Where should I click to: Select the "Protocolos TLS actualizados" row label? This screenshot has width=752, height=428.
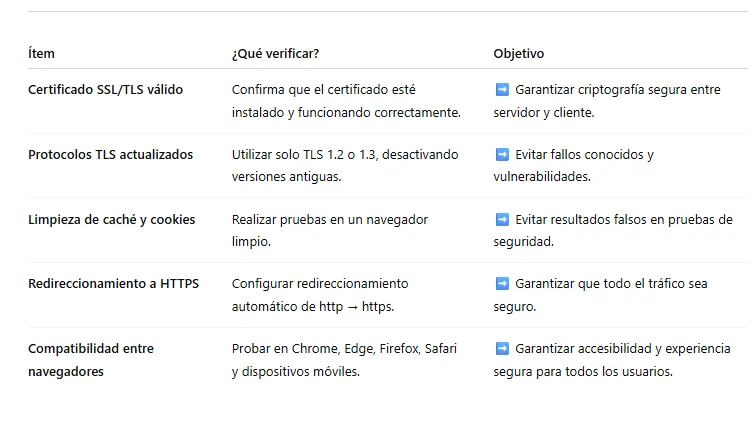pos(110,155)
